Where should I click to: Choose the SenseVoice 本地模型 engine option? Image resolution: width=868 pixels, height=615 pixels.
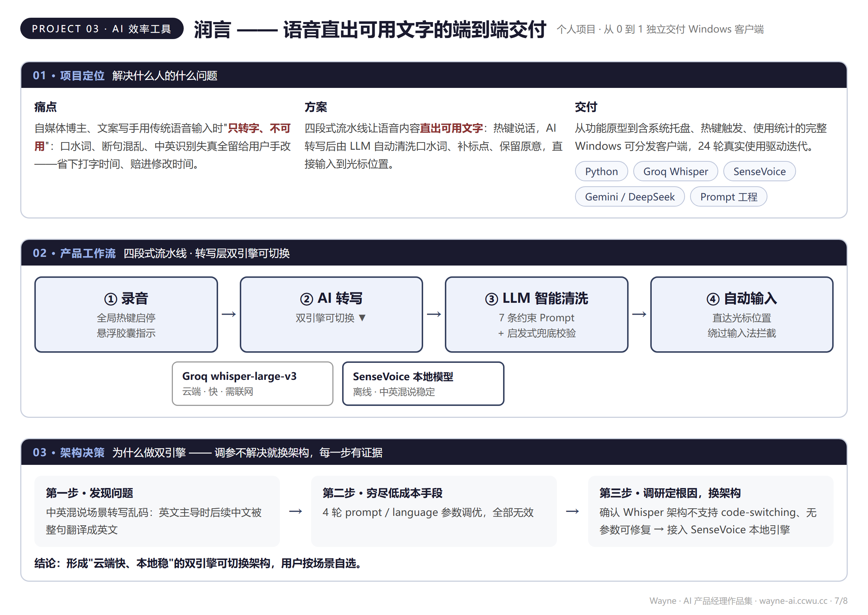pos(423,383)
